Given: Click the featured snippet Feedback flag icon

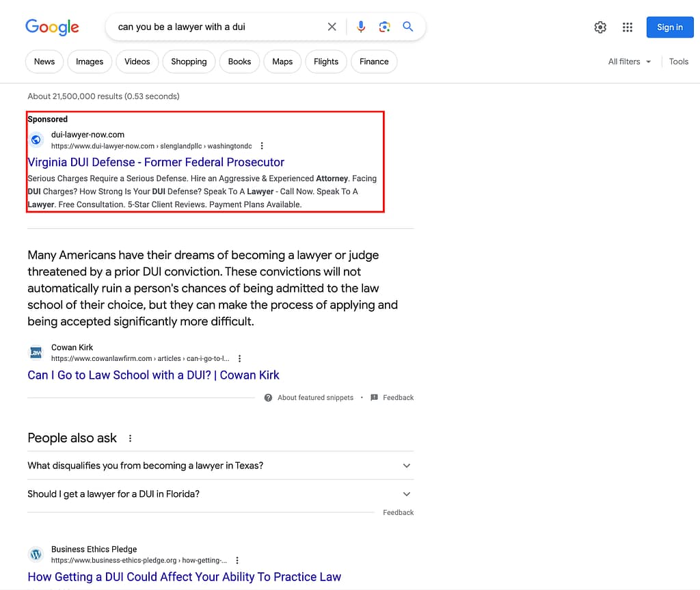Looking at the screenshot, I should [374, 397].
